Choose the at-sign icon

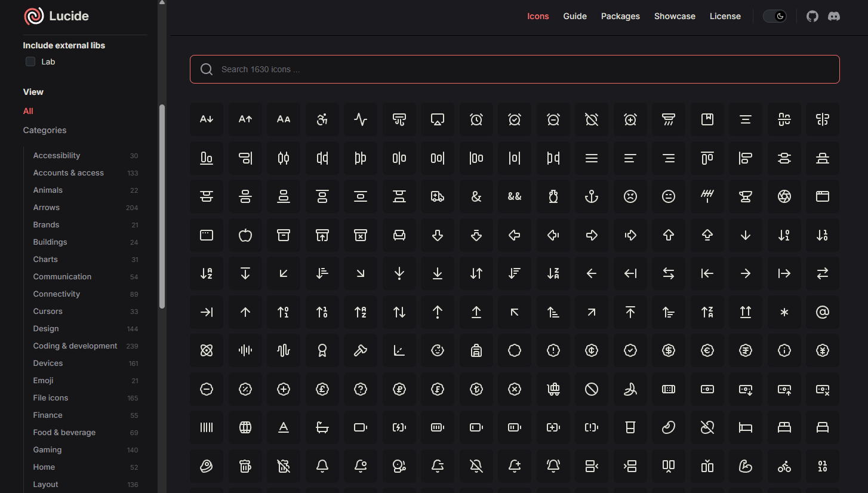822,312
